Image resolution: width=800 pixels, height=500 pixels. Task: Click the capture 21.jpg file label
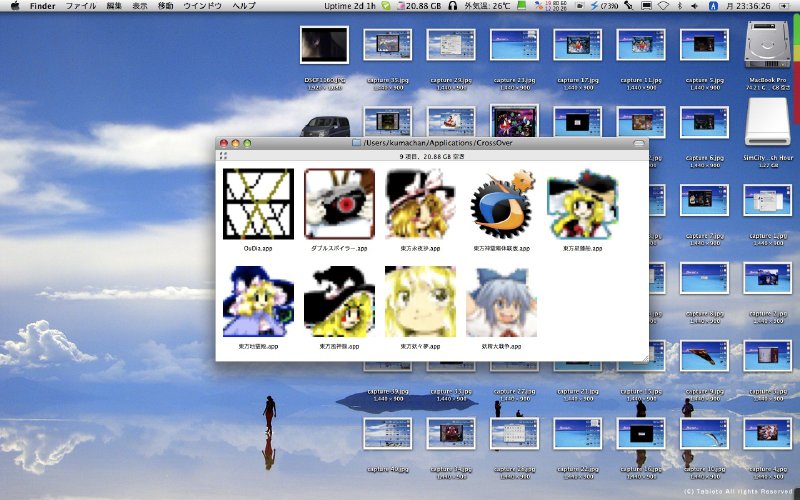(578, 391)
